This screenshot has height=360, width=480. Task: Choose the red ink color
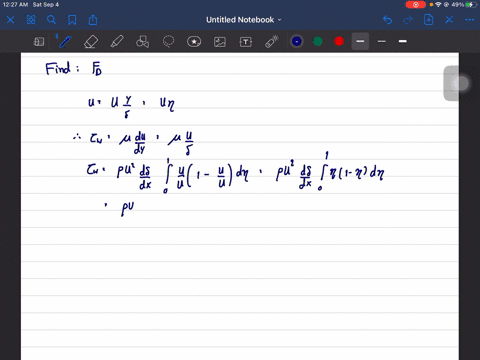pos(339,41)
